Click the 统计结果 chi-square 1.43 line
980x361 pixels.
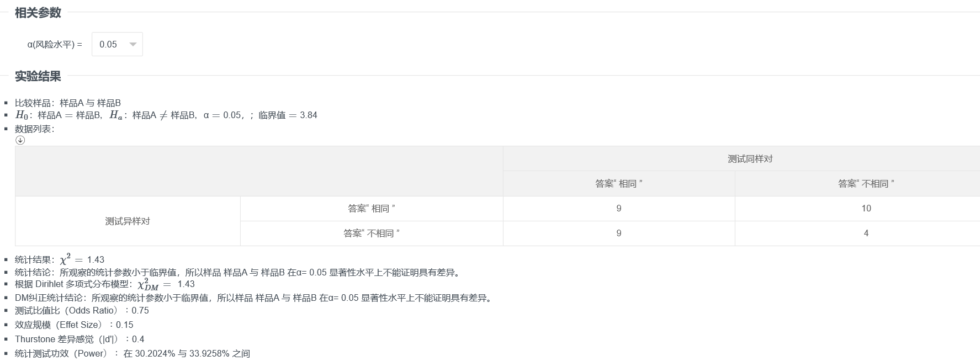pos(60,259)
